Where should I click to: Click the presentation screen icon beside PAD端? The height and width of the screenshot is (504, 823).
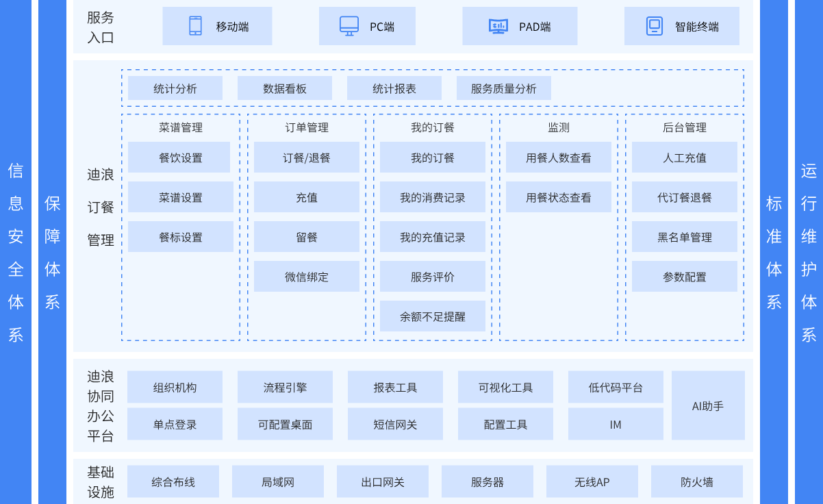tap(498, 26)
